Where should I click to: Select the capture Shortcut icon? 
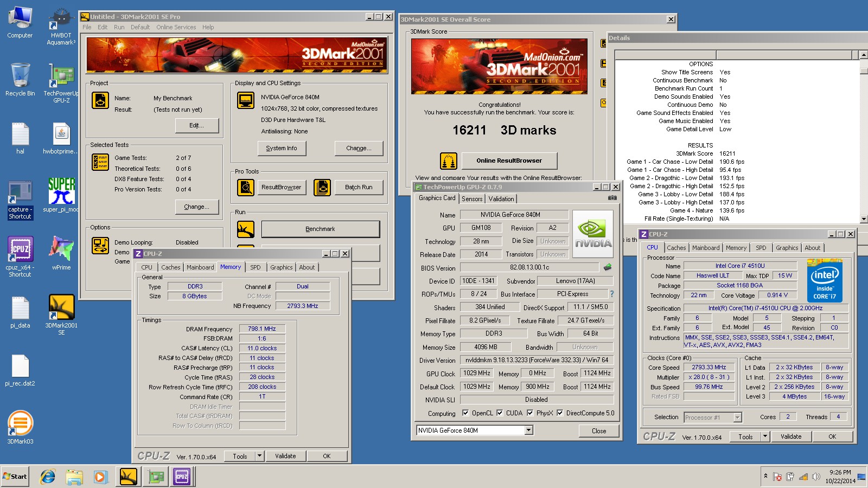(20, 200)
